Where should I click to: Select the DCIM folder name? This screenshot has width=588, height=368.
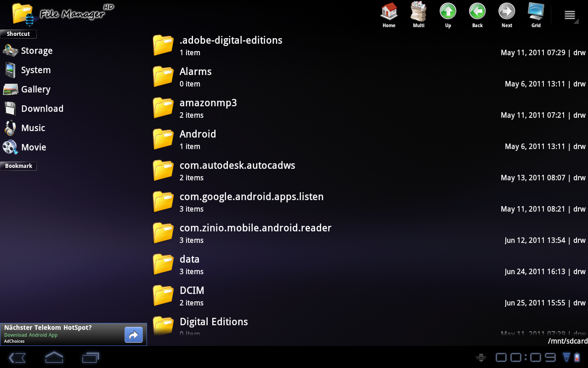(192, 291)
